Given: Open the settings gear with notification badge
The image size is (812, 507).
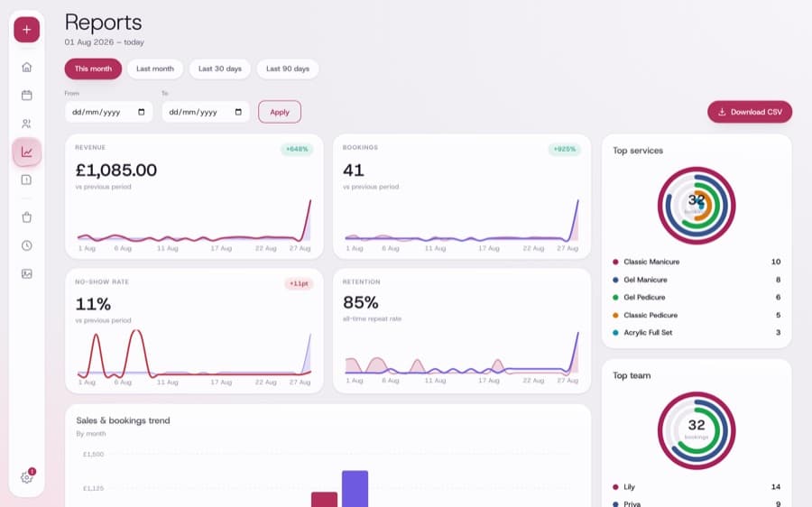Looking at the screenshot, I should pyautogui.click(x=26, y=477).
